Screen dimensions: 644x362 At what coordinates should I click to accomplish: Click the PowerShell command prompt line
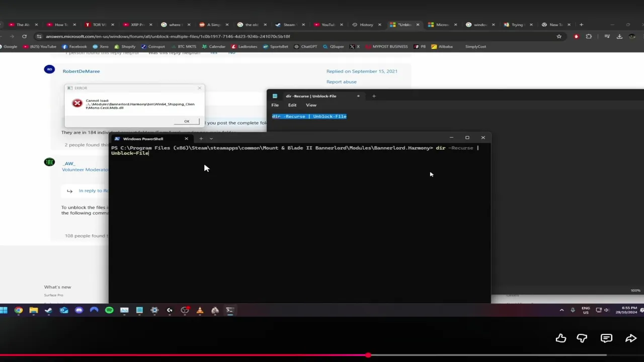click(x=295, y=150)
